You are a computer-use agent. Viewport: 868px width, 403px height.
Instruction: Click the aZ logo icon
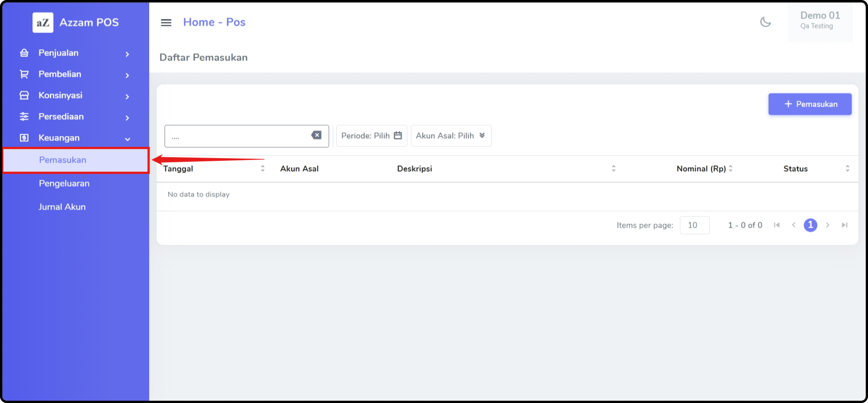click(43, 23)
